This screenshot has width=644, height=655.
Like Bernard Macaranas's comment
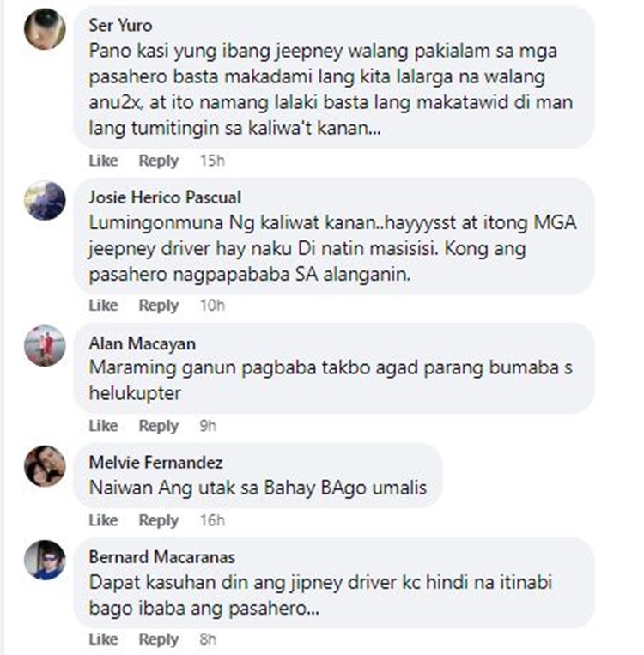point(103,640)
